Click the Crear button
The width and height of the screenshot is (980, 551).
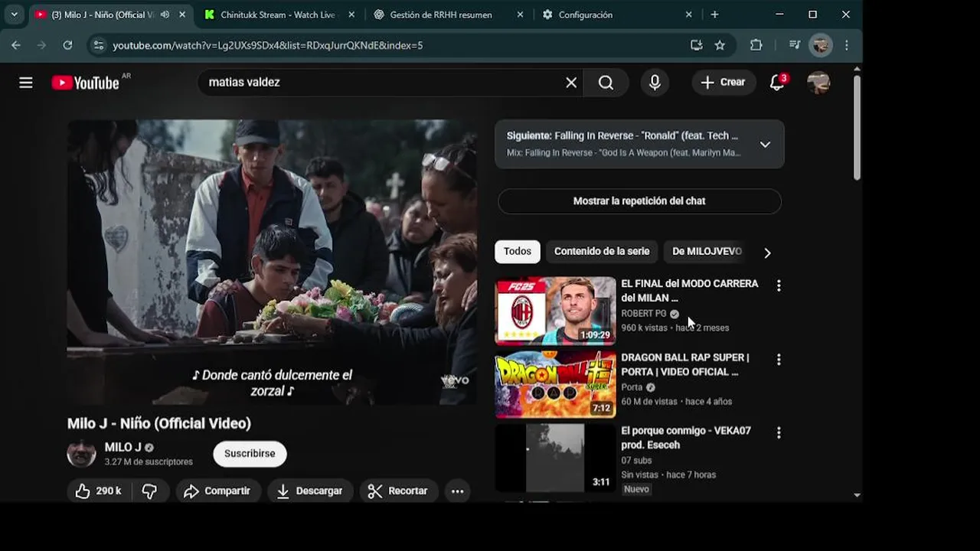(x=724, y=83)
